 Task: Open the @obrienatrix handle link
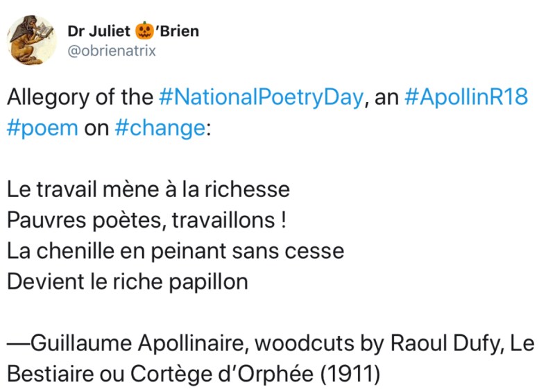(x=111, y=50)
